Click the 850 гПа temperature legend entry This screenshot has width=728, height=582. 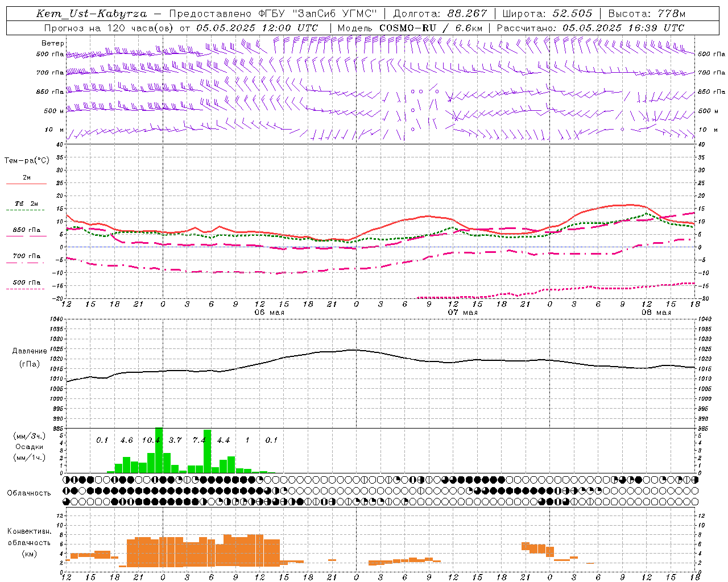point(27,230)
